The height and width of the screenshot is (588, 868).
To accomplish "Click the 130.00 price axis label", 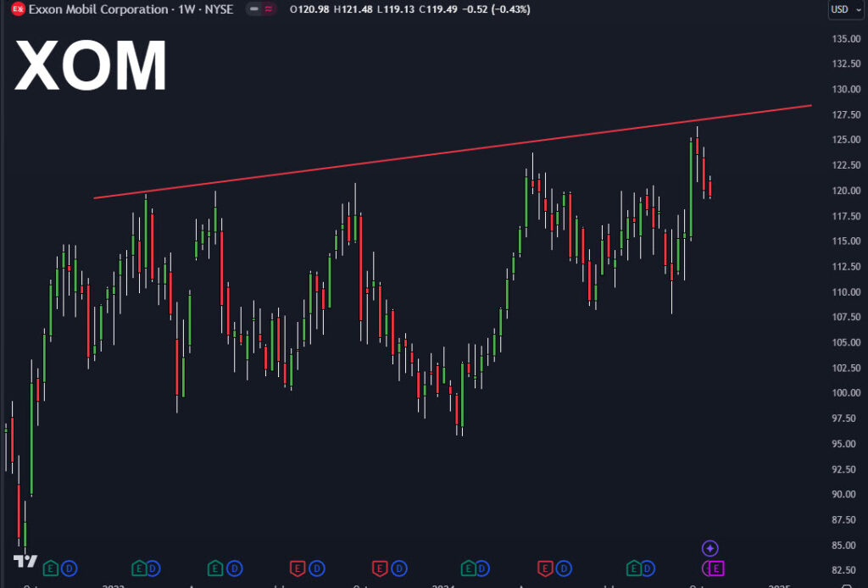I will click(x=847, y=89).
